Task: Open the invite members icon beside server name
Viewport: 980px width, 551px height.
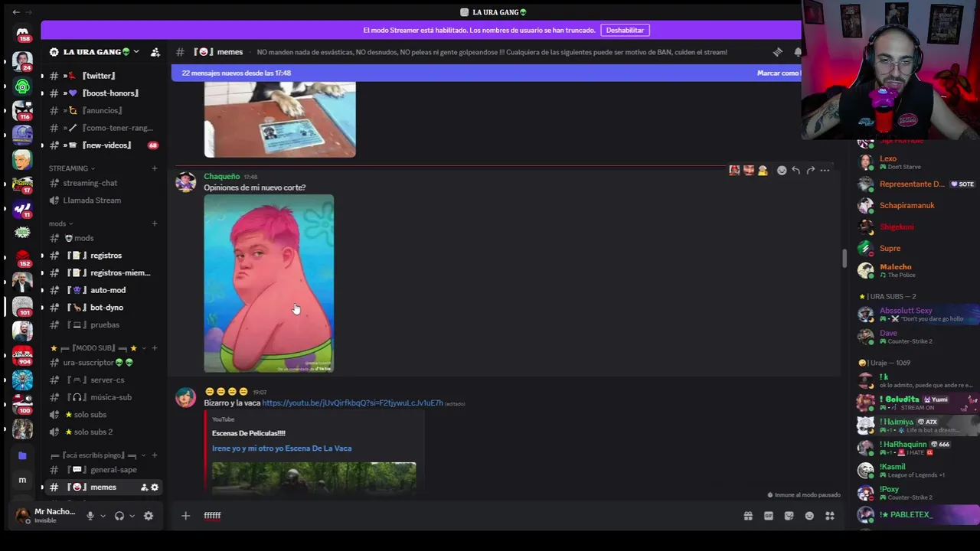Action: click(155, 52)
